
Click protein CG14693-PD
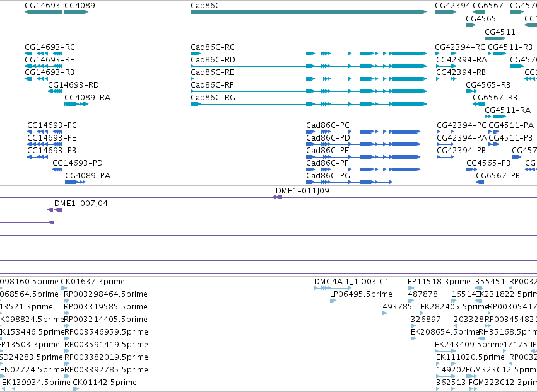(57, 170)
